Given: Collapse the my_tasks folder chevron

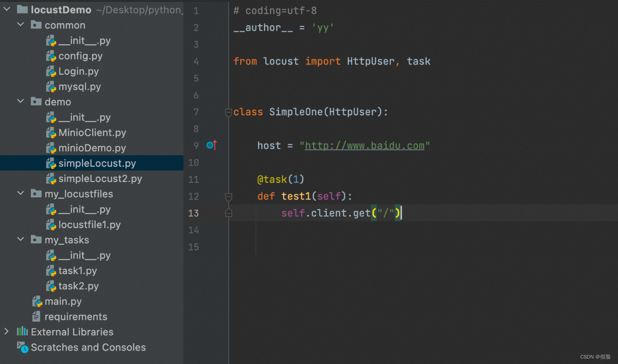Looking at the screenshot, I should (x=21, y=239).
